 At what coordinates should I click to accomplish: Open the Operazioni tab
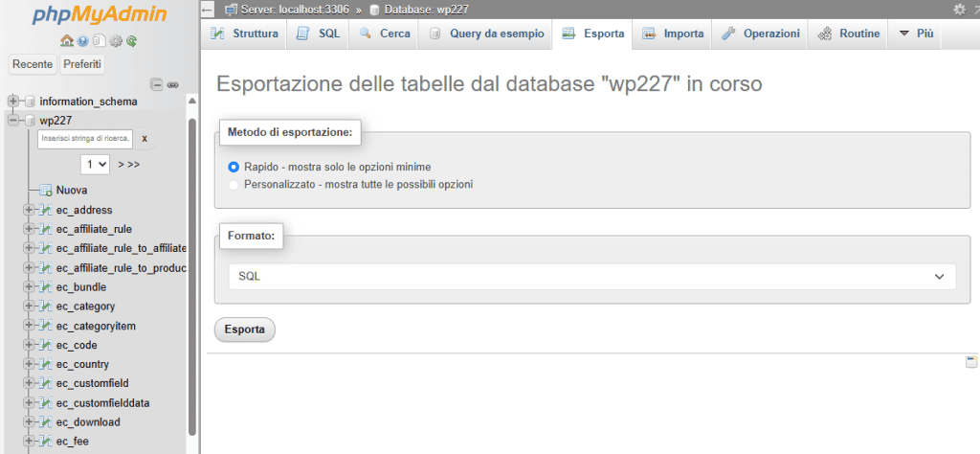pyautogui.click(x=760, y=34)
